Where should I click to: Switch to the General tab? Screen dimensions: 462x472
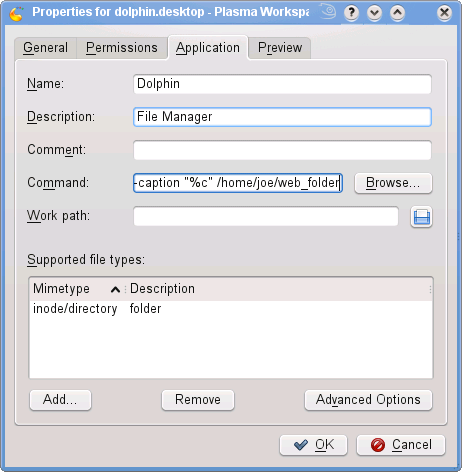click(x=46, y=48)
